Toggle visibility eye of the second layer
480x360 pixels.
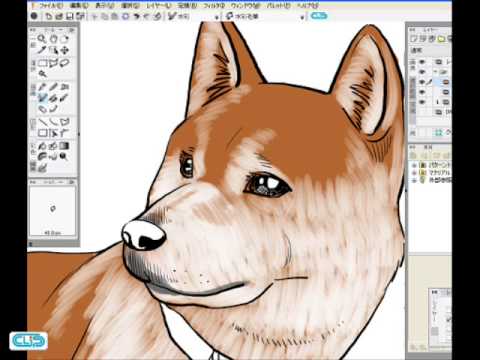pyautogui.click(x=422, y=72)
